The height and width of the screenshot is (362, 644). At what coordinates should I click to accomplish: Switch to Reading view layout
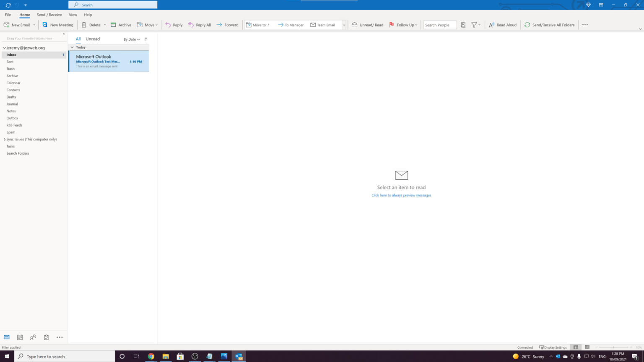pyautogui.click(x=587, y=347)
